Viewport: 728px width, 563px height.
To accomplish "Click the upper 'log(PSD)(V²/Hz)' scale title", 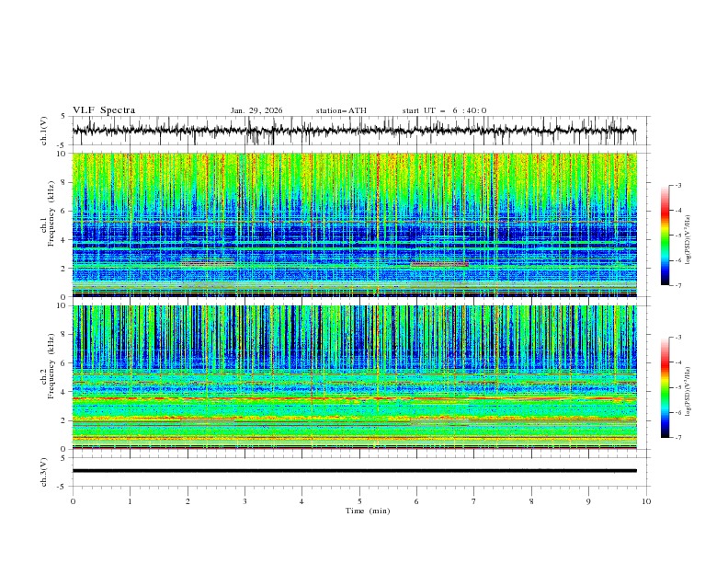I will click(688, 240).
